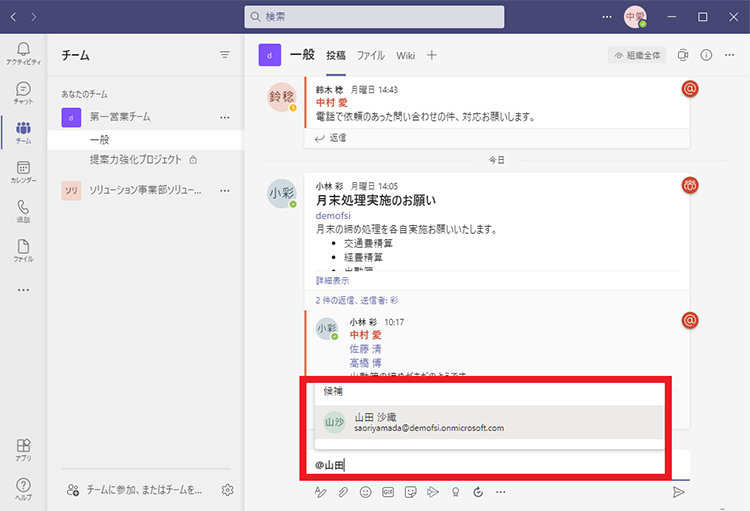Expand the 2 件の返信 thread link

[357, 300]
